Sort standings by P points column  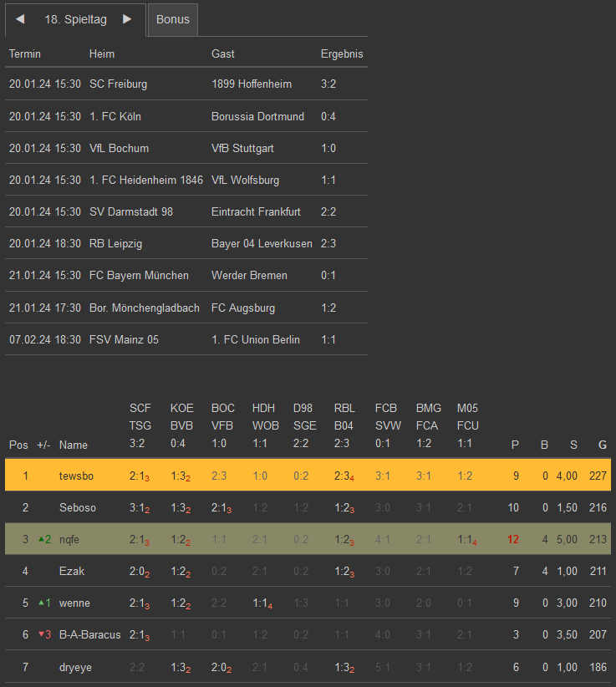(515, 445)
